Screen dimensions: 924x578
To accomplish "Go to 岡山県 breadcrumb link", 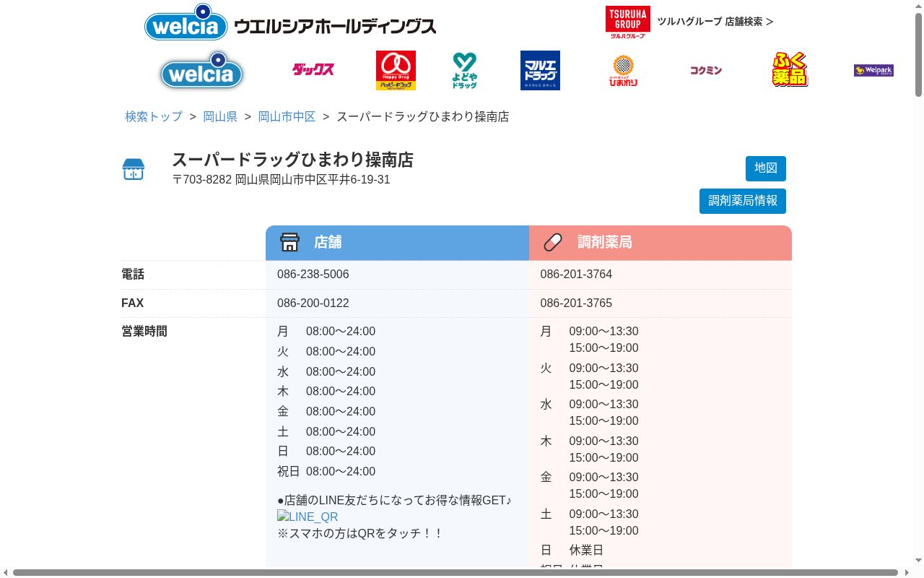I will tap(220, 116).
